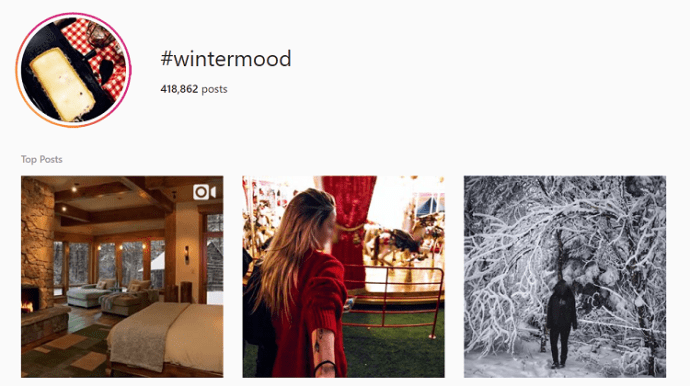Click the melted cheese in hashtag avatar
The height and width of the screenshot is (386, 690).
pos(62,84)
